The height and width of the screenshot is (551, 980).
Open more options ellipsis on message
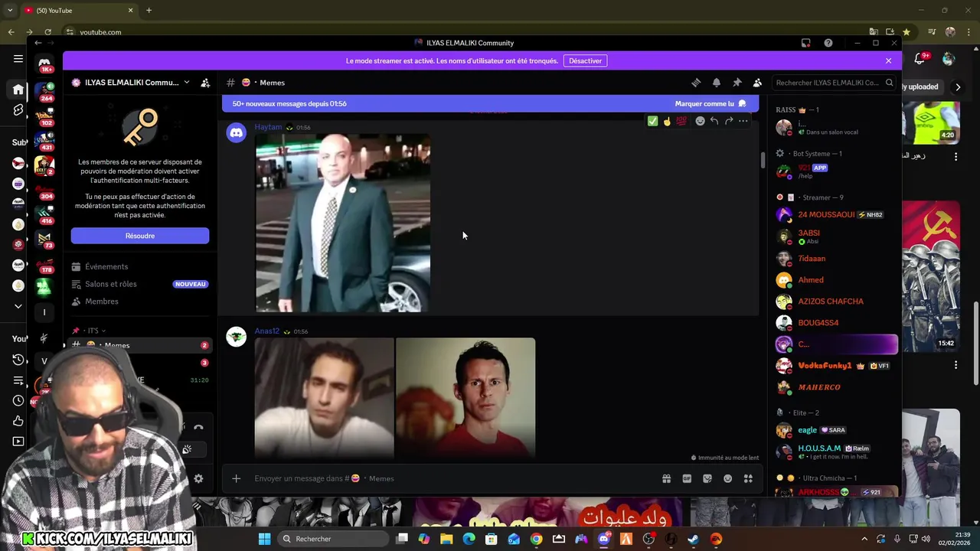click(x=743, y=121)
